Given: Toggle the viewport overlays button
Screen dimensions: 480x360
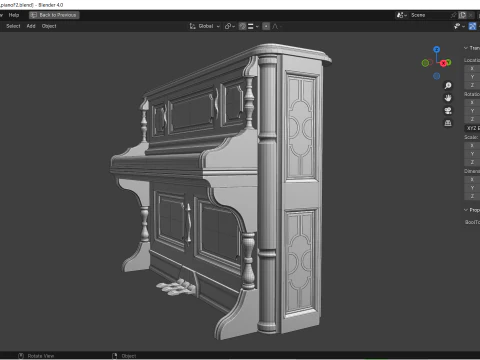Looking at the screenshot, I should (472, 26).
